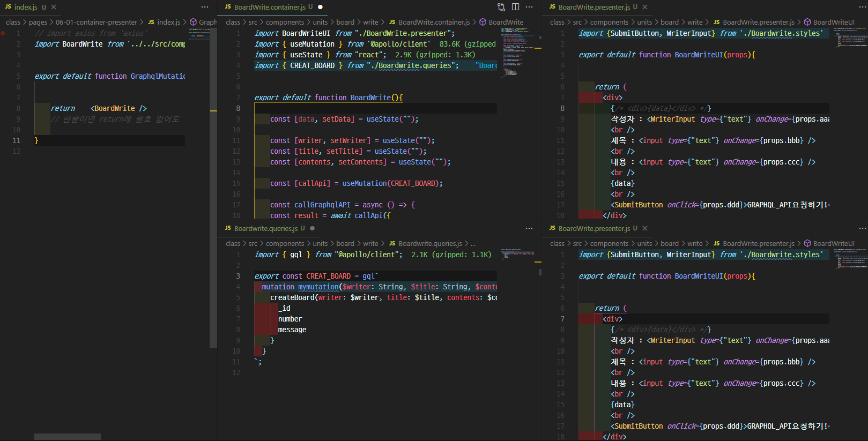
Task: Open Changes compare icon in BoardWrite.container.js group
Action: [501, 7]
